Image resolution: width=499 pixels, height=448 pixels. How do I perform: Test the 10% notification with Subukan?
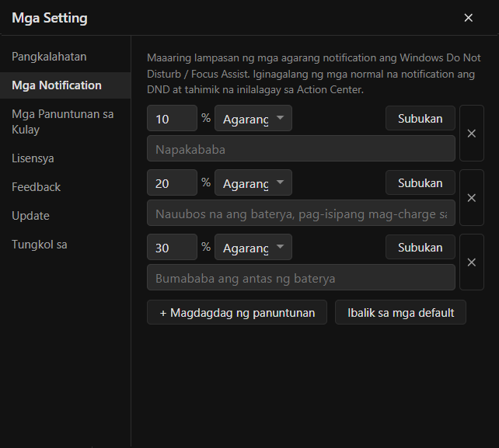420,118
